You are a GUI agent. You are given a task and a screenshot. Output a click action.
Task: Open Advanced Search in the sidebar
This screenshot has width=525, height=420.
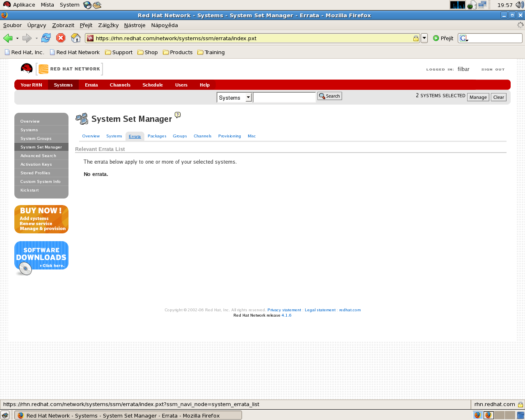[x=41, y=156]
